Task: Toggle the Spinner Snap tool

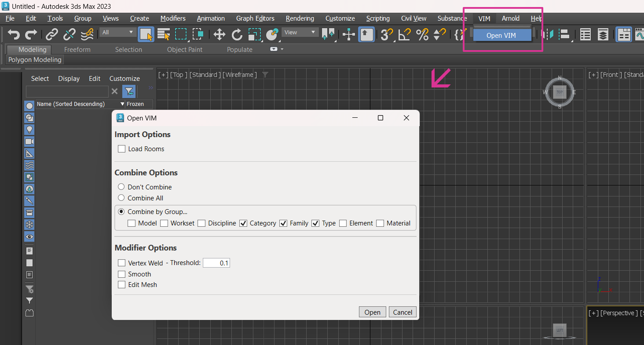Action: tap(440, 34)
